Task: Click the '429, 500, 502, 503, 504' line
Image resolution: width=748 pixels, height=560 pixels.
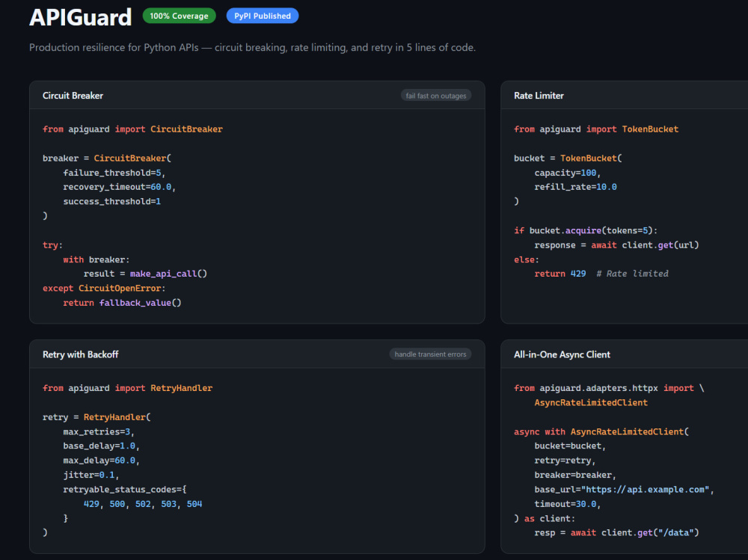Action: coord(143,504)
